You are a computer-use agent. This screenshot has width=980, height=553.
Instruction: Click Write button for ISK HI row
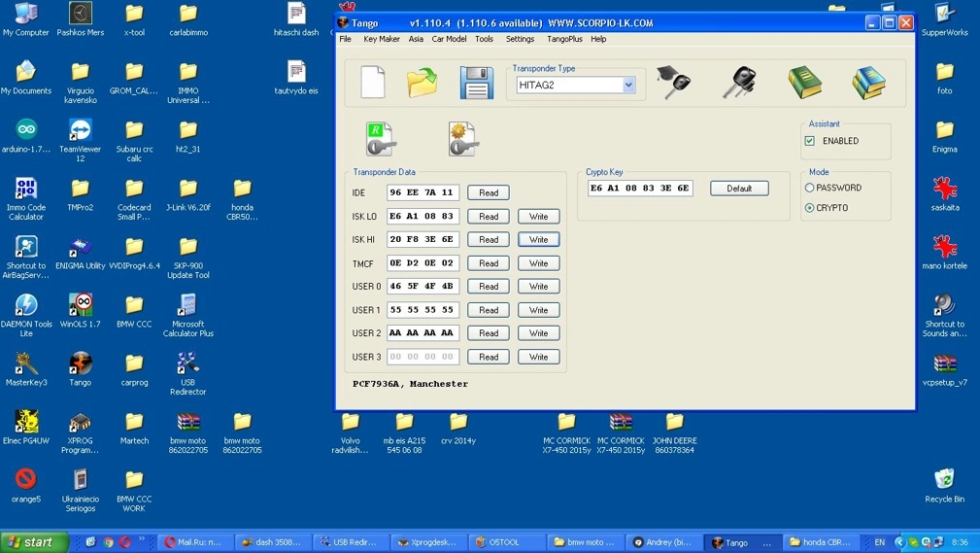click(x=539, y=240)
